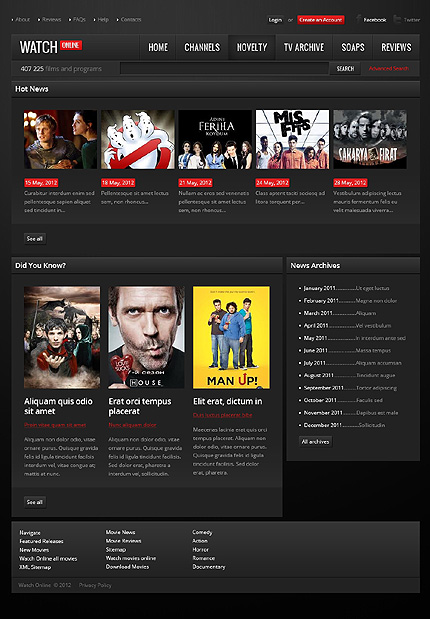Open XML Sitemap footer link
This screenshot has width=430, height=619.
[35, 567]
